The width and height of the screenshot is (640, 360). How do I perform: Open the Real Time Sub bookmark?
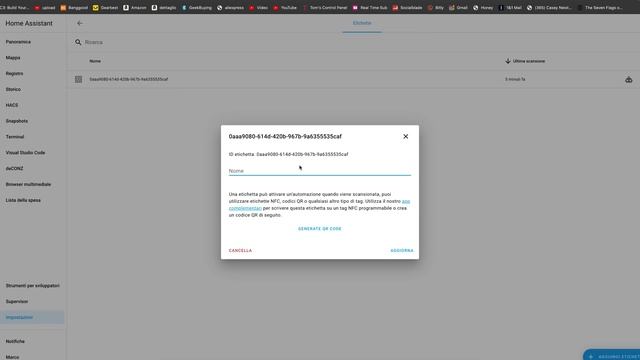[370, 7]
